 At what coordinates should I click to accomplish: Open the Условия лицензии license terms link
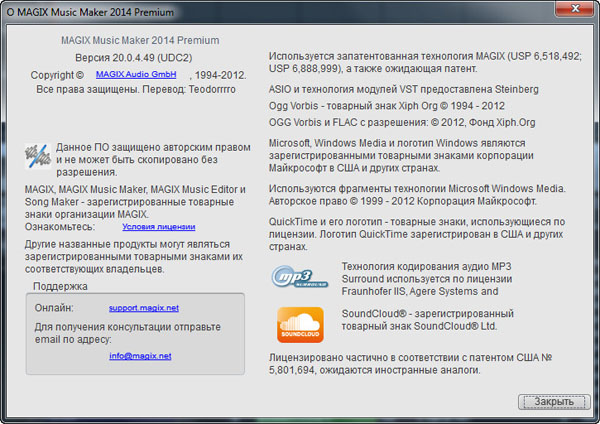coord(151,227)
